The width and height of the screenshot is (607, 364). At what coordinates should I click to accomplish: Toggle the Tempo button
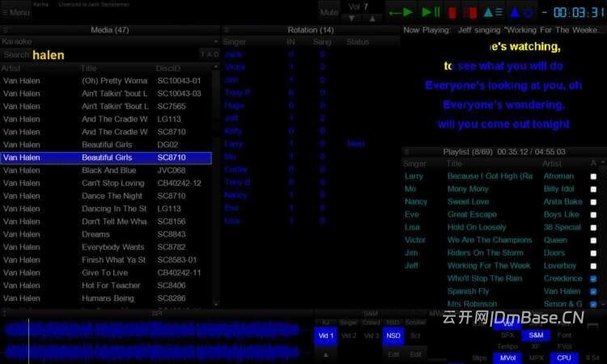click(507, 346)
